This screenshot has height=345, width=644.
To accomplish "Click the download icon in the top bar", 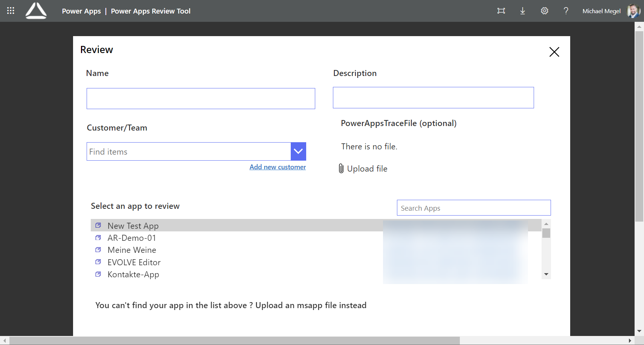I will click(x=523, y=11).
